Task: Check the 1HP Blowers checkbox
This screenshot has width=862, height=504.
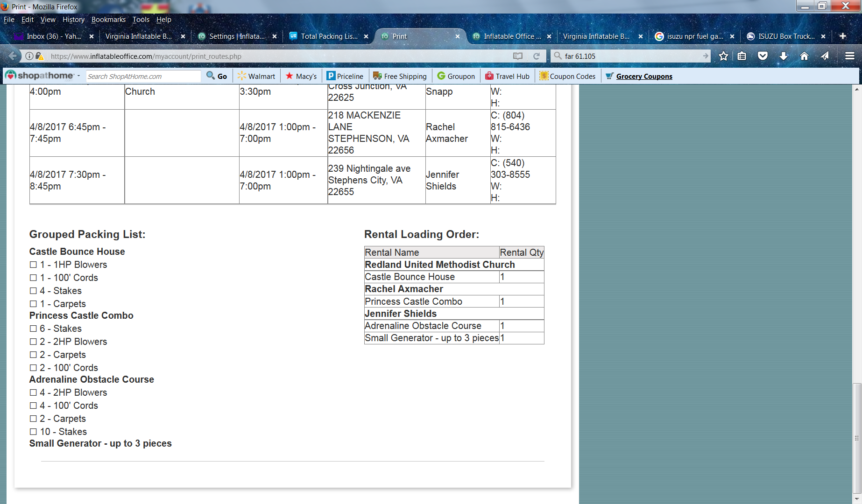Action: coord(33,265)
